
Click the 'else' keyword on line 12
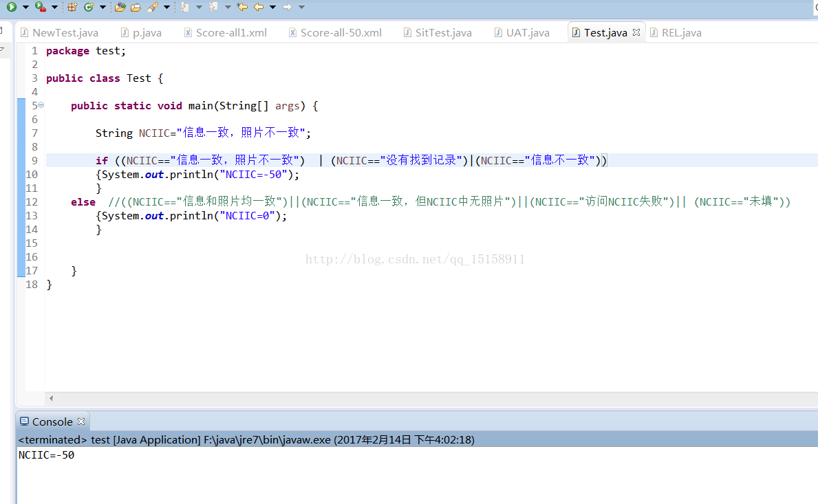83,202
